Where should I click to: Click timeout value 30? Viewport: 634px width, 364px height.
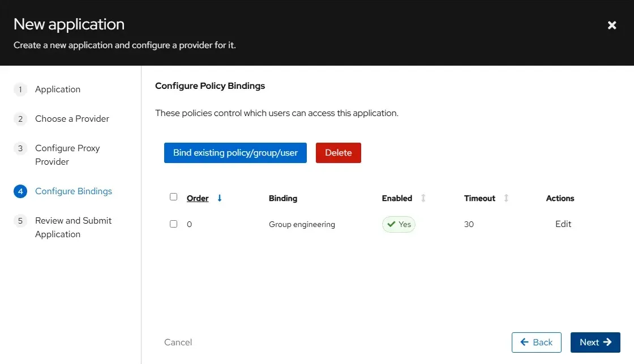pos(469,225)
